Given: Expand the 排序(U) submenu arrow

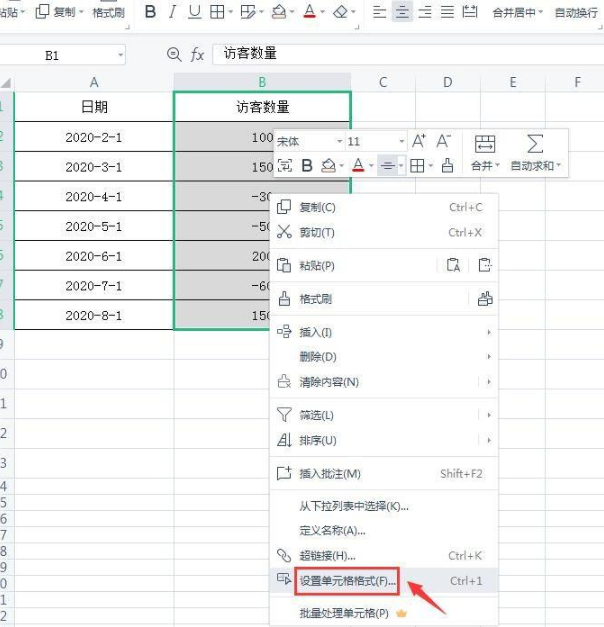Looking at the screenshot, I should pos(489,440).
